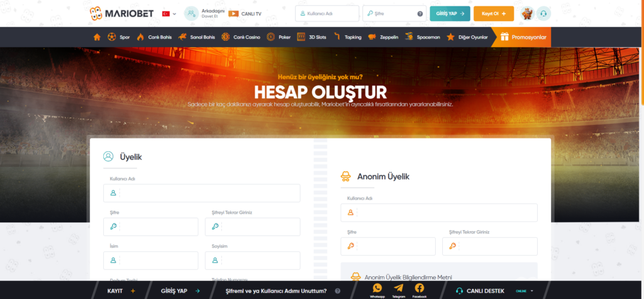Click the Anonim Üyelik hat icon
Viewport: 644px width, 299px height.
[346, 176]
